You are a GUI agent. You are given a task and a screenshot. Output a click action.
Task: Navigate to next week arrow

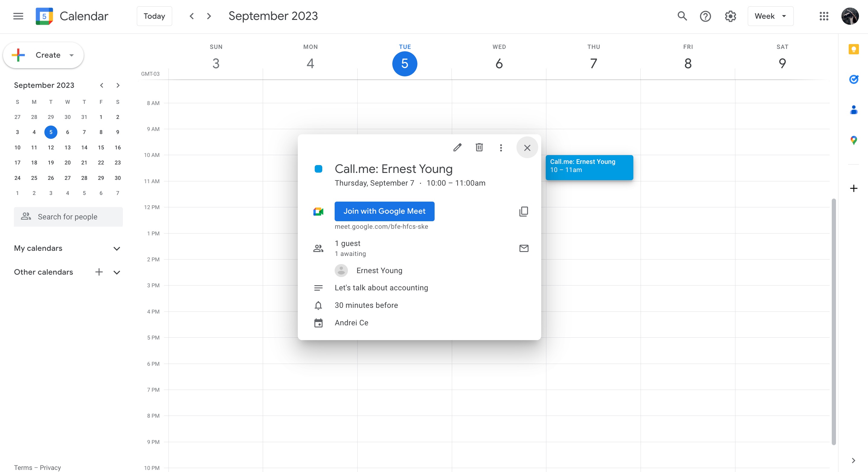[x=208, y=16]
